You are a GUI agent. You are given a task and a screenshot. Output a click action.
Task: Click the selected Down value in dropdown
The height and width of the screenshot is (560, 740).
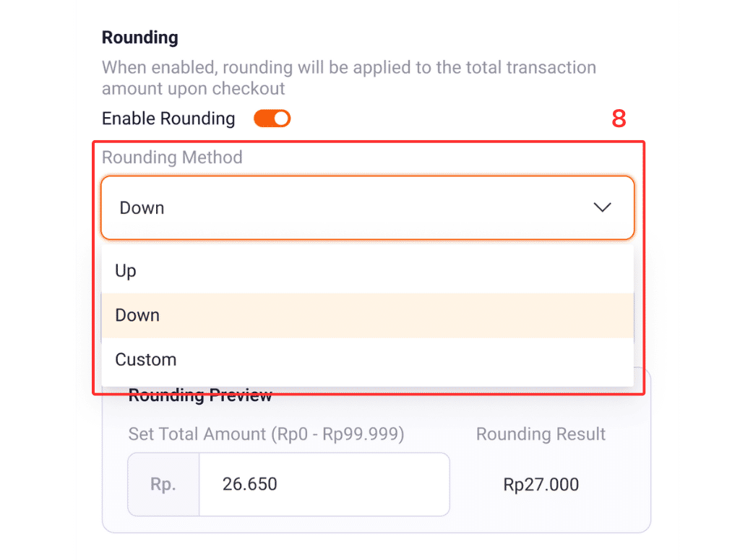point(142,208)
